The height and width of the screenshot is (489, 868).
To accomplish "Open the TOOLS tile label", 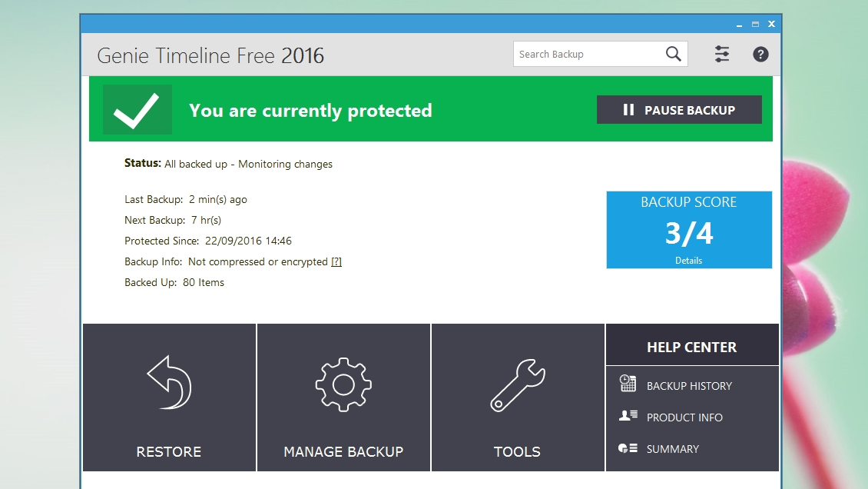I will [517, 451].
